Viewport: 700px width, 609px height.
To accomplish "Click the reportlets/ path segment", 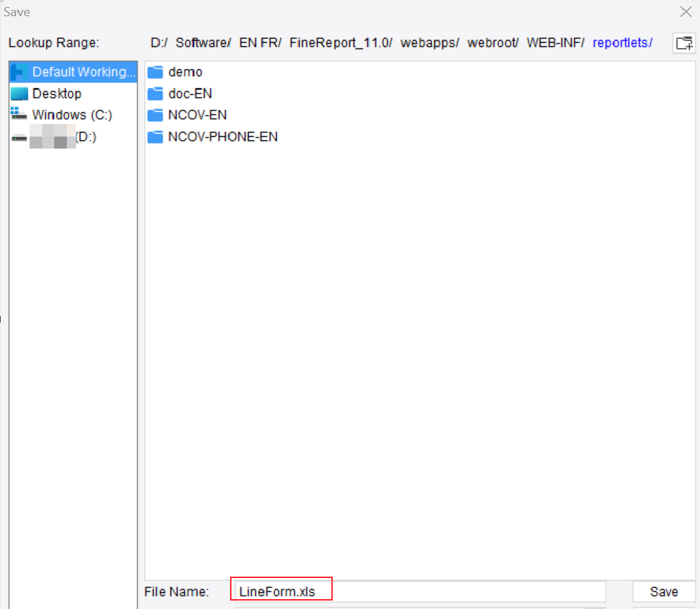I will [x=623, y=43].
